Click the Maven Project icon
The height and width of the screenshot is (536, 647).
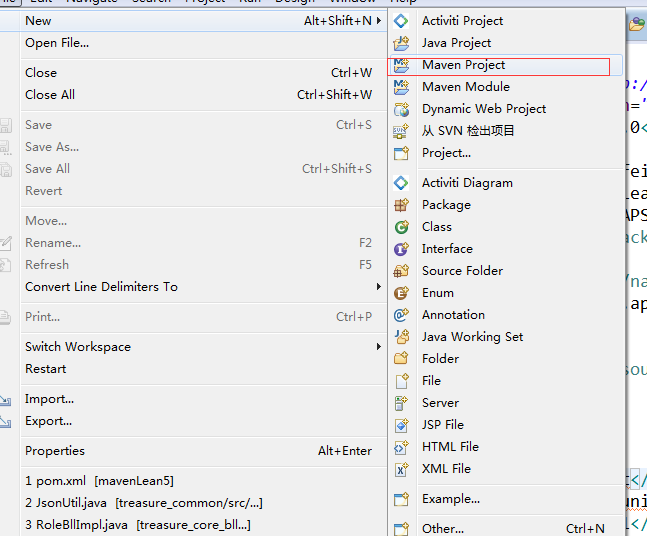(401, 65)
